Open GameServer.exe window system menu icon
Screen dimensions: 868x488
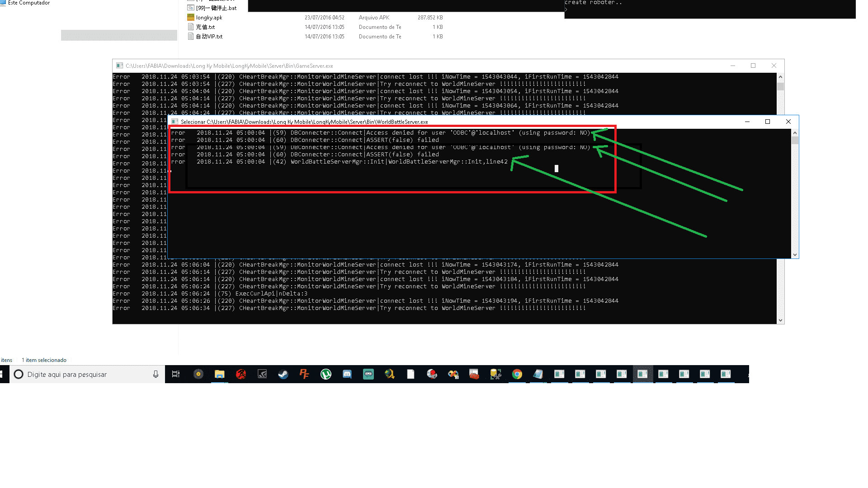[119, 66]
